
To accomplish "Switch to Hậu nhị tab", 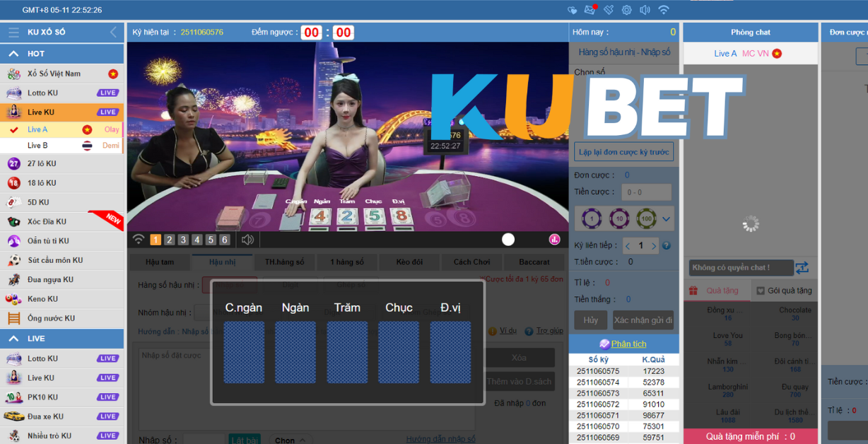I will 222,262.
